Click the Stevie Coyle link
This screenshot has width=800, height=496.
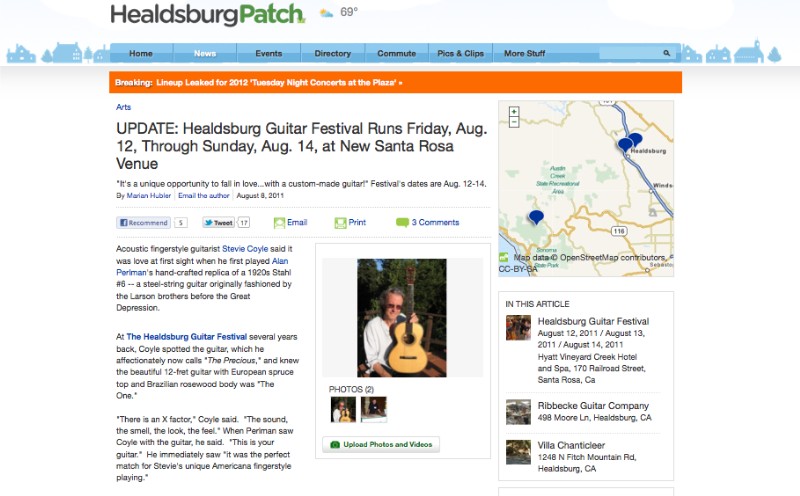pos(245,249)
